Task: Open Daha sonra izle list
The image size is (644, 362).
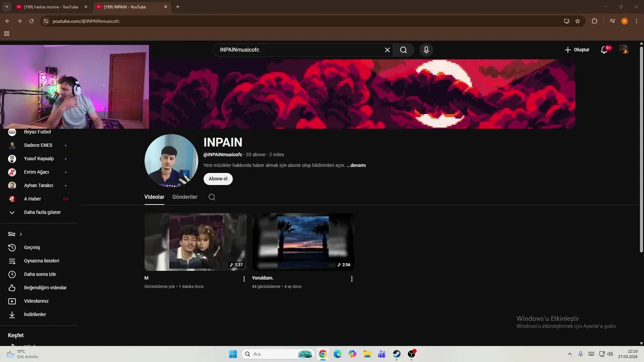Action: [39, 274]
